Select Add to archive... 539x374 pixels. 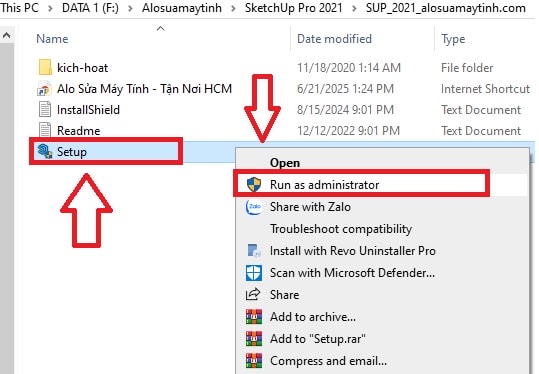(313, 317)
